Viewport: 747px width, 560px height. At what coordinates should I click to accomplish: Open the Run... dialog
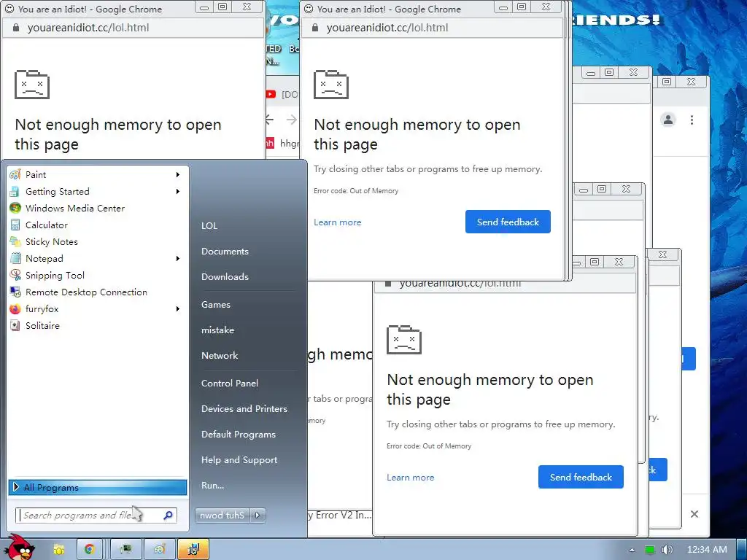click(212, 485)
